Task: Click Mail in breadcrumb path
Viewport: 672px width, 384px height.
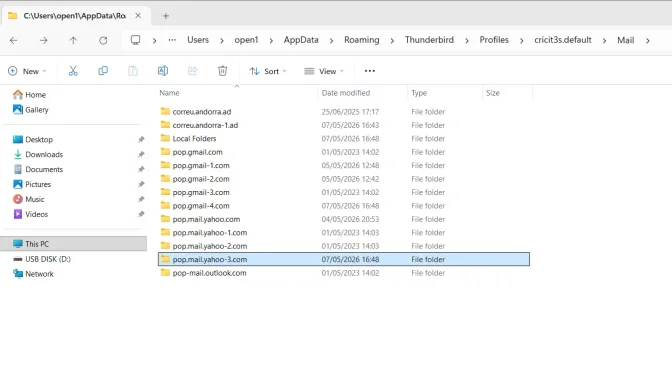Action: [626, 40]
